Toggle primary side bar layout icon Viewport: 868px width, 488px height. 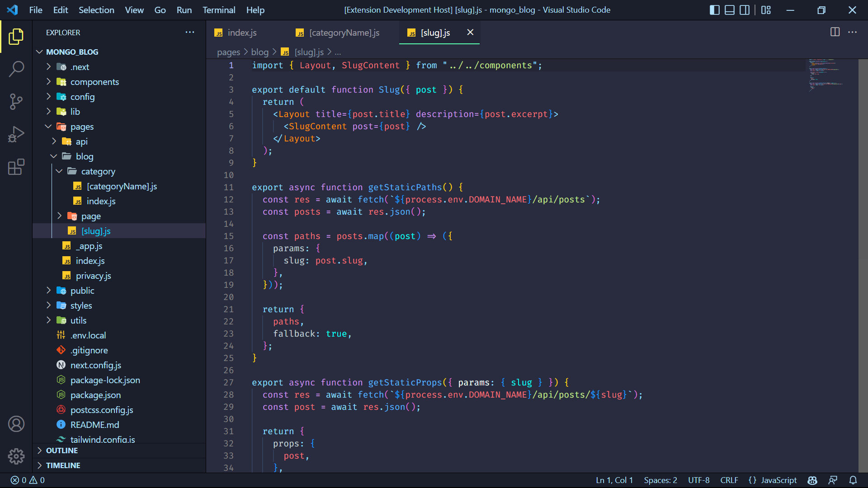(x=715, y=10)
